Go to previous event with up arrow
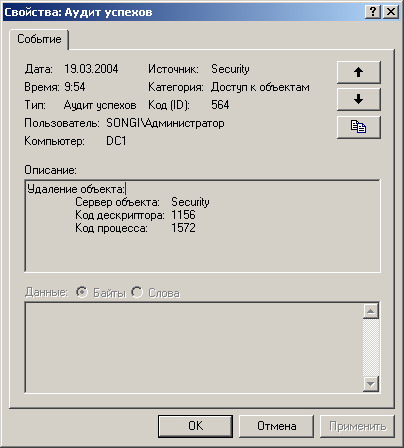 (359, 72)
